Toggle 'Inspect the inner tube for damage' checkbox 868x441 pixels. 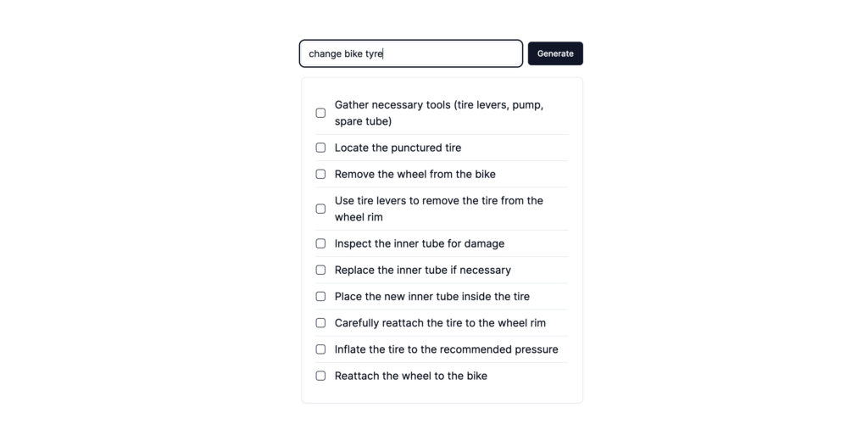click(x=320, y=243)
